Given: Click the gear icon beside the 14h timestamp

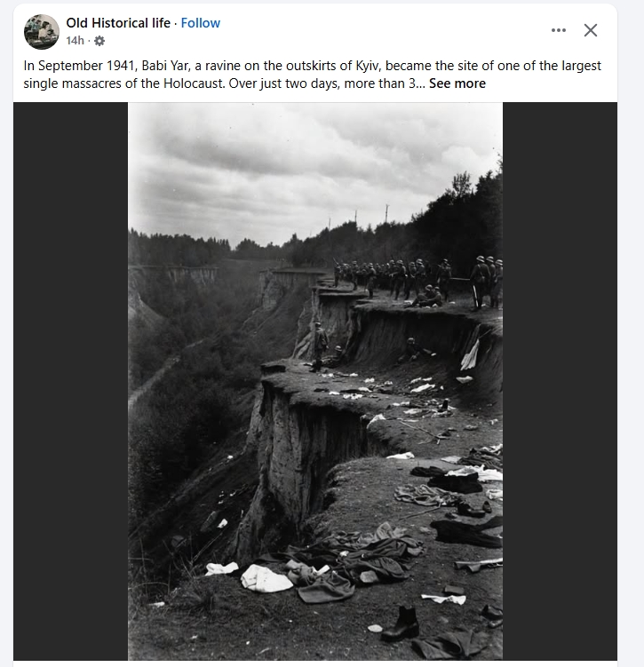Looking at the screenshot, I should coord(99,40).
